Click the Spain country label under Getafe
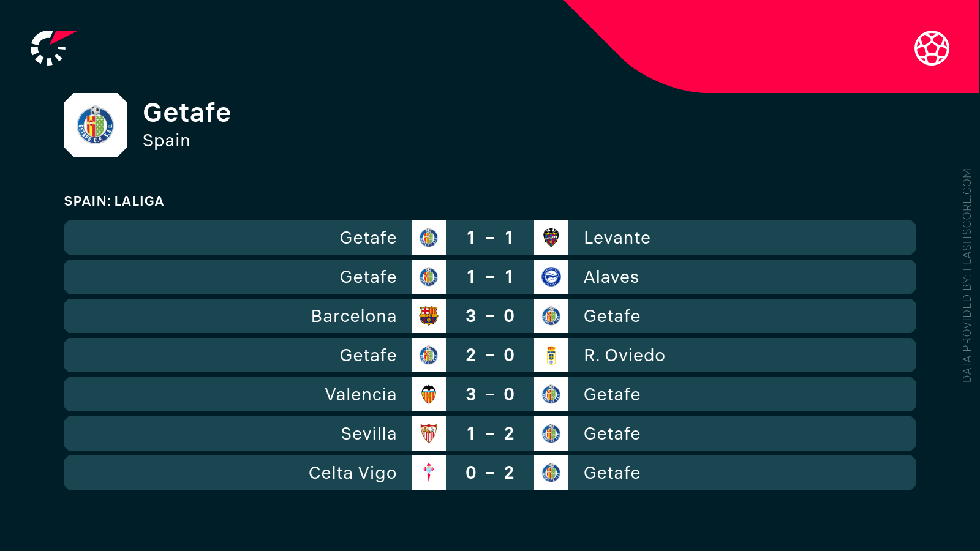This screenshot has height=551, width=980. click(x=166, y=141)
